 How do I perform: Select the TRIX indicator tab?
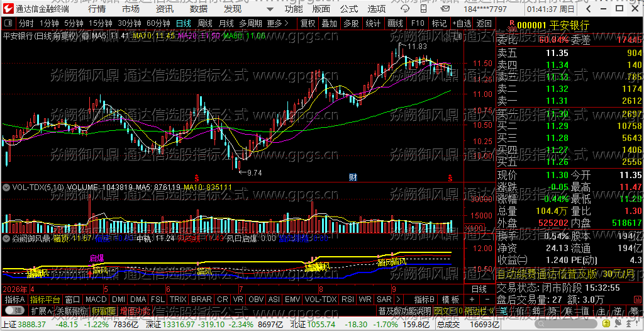(178, 300)
